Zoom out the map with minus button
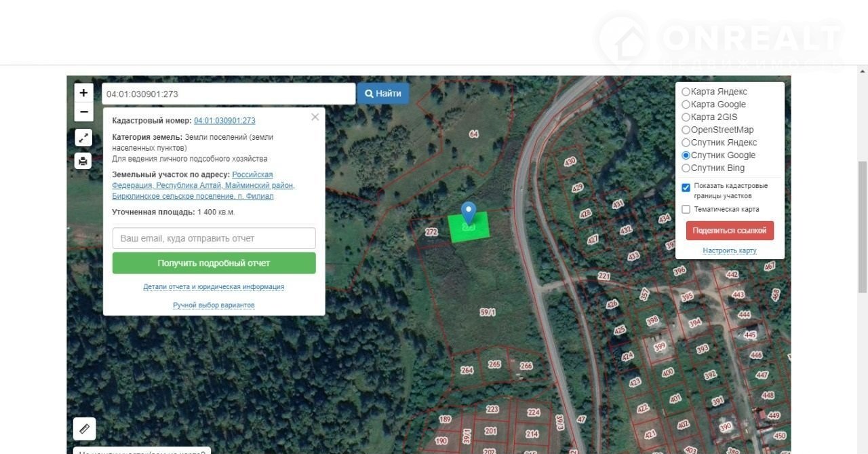868x454 pixels. coord(83,112)
